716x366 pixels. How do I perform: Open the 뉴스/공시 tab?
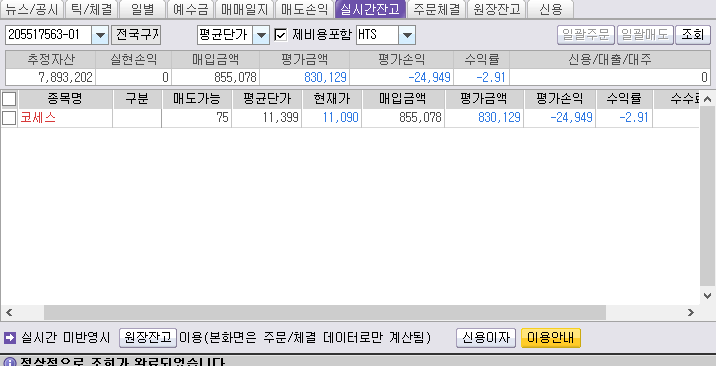pos(32,9)
